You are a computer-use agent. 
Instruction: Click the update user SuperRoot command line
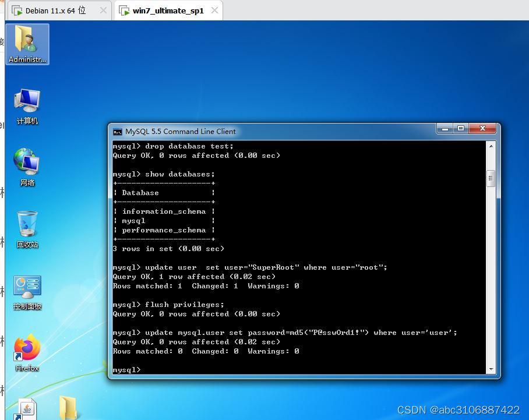point(250,267)
